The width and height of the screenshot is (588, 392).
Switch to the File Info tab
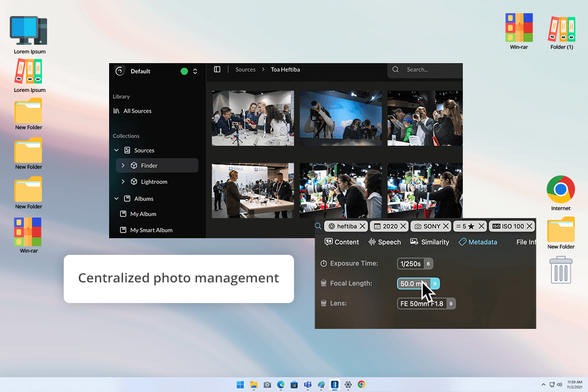click(x=526, y=242)
